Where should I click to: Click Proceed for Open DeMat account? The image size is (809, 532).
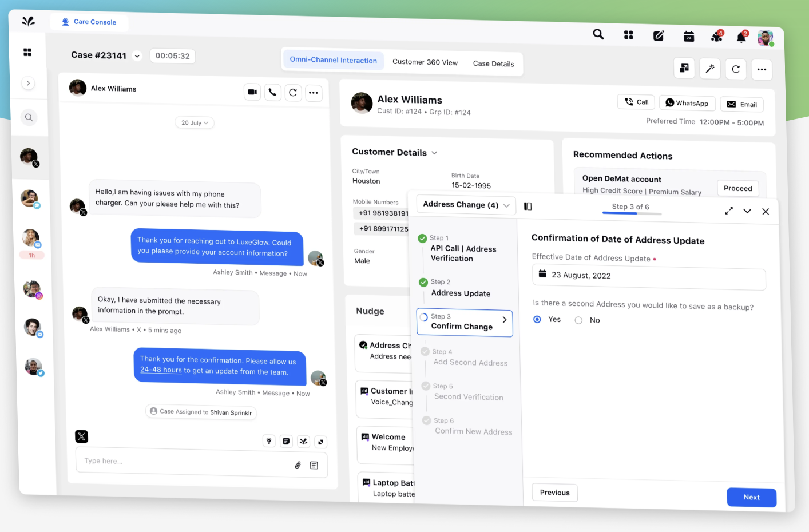click(x=738, y=188)
